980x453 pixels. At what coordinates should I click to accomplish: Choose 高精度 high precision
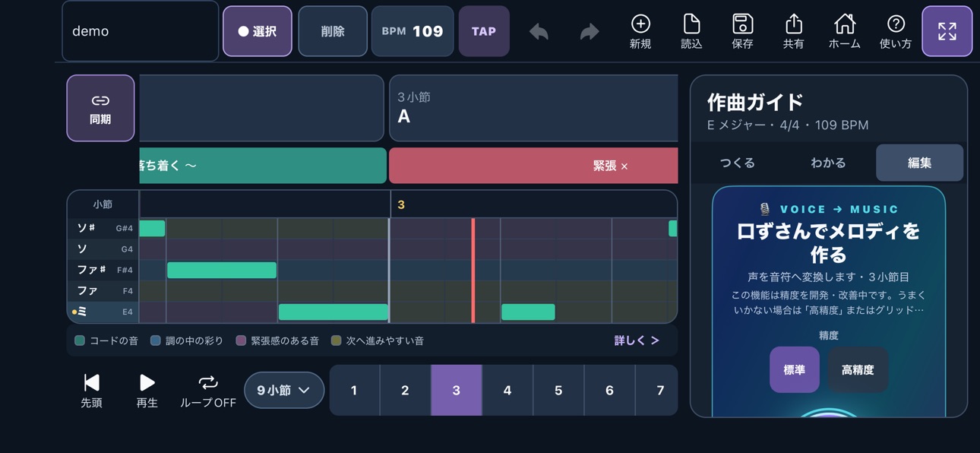[858, 369]
